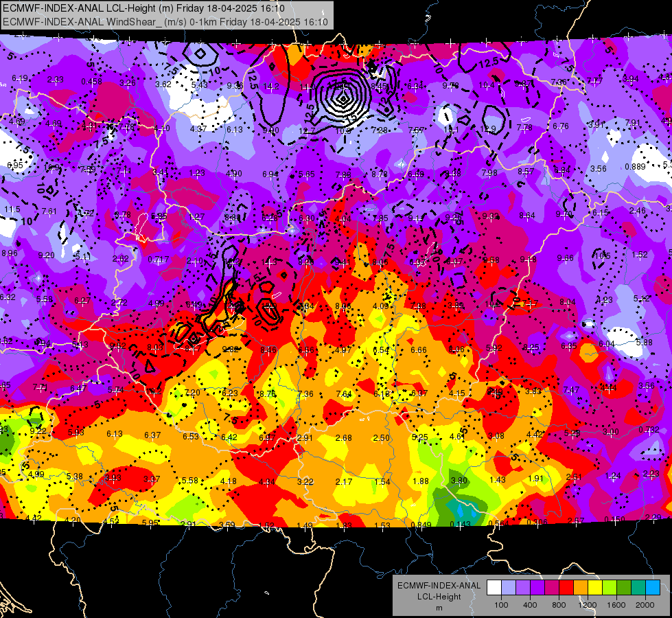
Task: Click the legend tick label "400"
Action: 530,605
